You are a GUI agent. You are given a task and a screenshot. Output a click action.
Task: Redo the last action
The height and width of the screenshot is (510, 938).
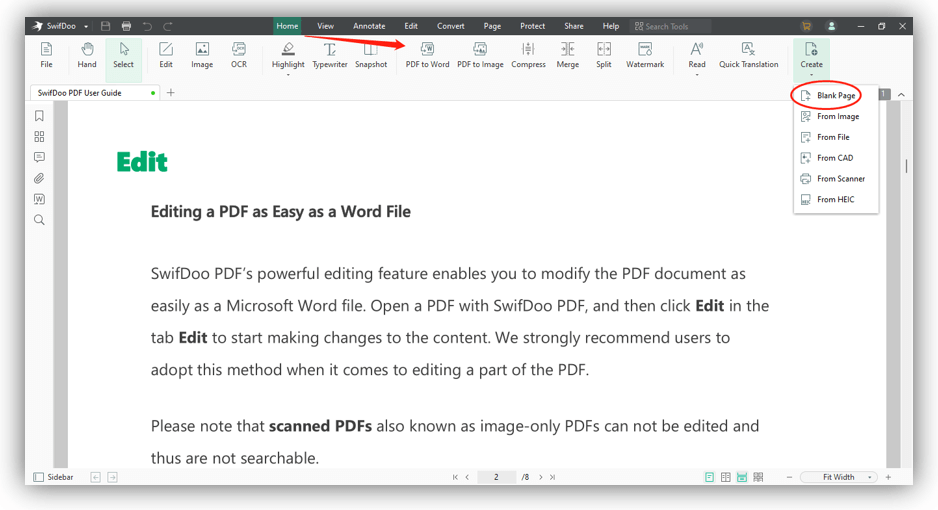pos(168,26)
